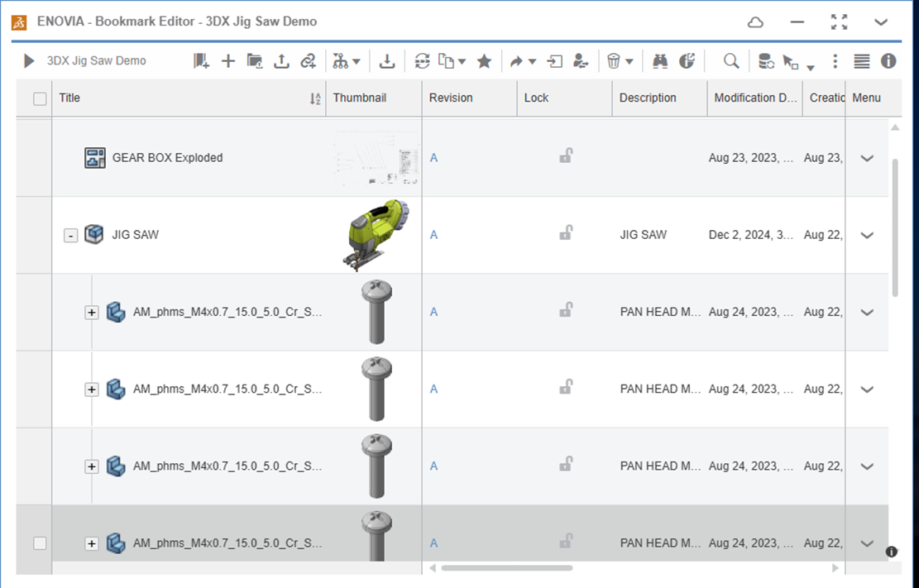
Task: Click the vertical scrollbar thumb
Action: coord(895,227)
